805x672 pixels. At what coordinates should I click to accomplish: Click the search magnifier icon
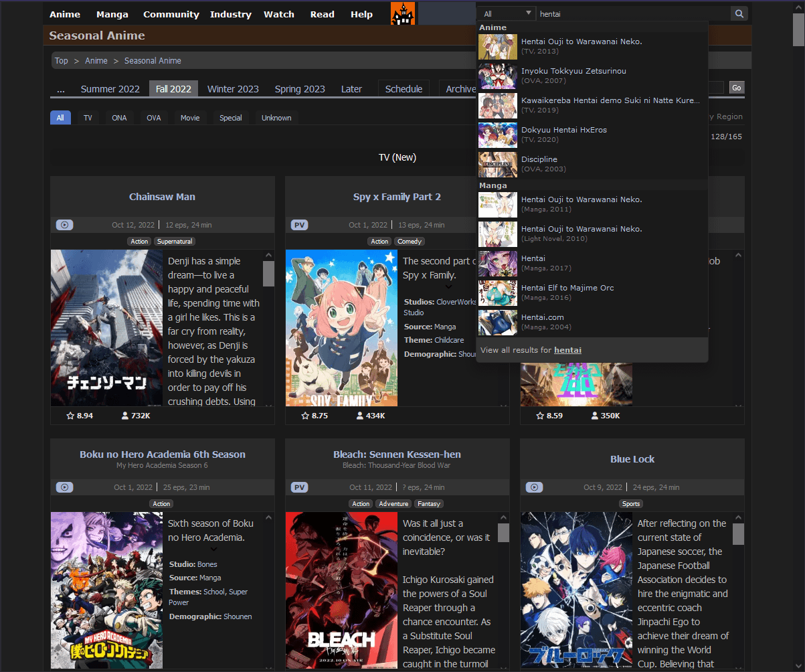coord(739,13)
